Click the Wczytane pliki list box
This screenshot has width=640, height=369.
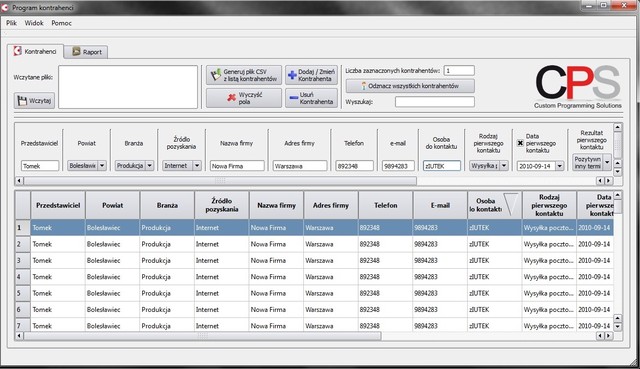coord(128,87)
